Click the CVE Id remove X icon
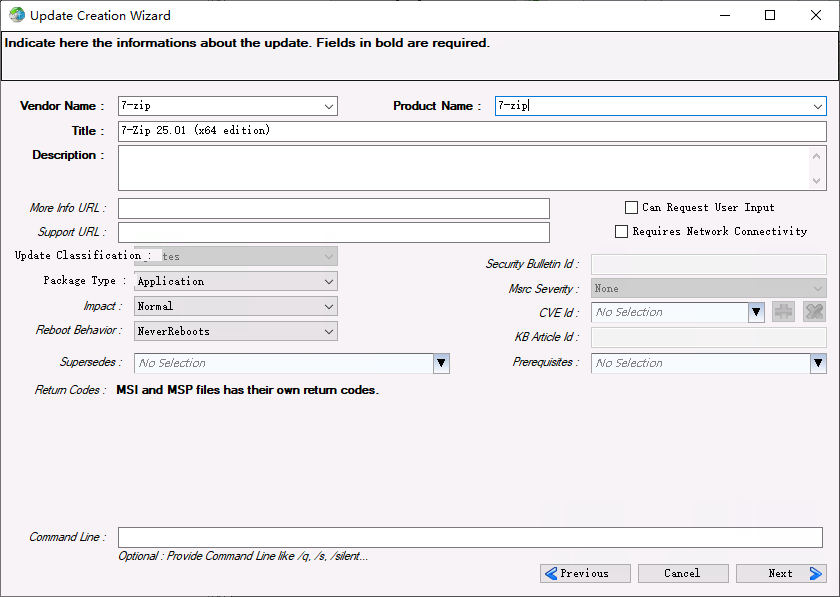Image resolution: width=840 pixels, height=597 pixels. tap(814, 311)
